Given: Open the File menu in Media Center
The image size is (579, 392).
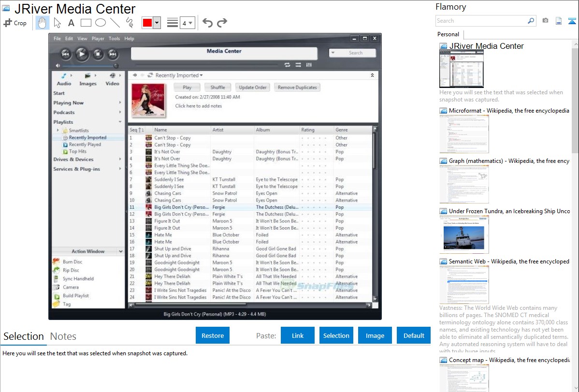Looking at the screenshot, I should click(57, 38).
